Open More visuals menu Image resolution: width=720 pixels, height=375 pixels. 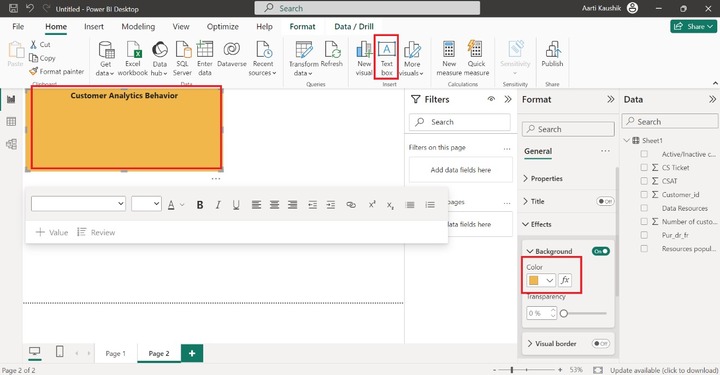pyautogui.click(x=412, y=58)
